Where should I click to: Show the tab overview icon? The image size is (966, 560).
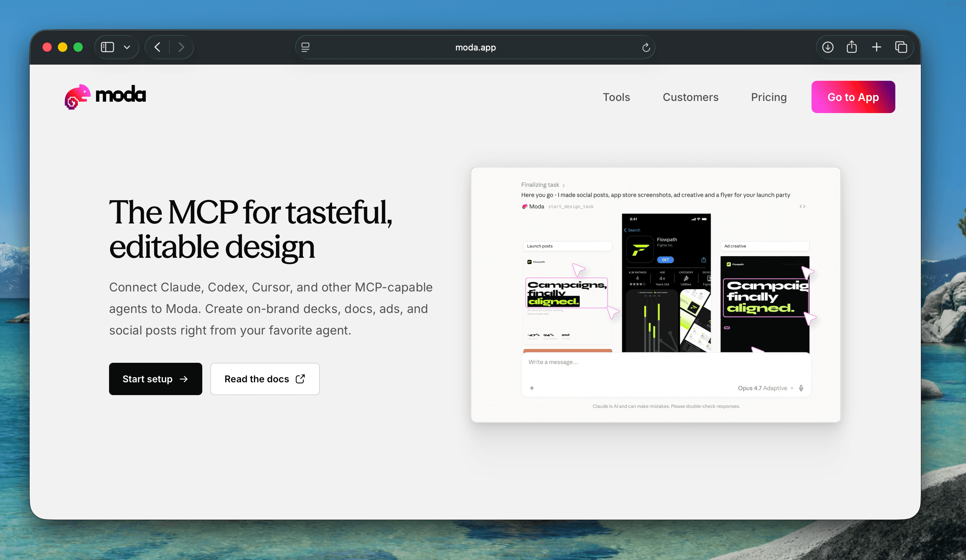pyautogui.click(x=901, y=47)
